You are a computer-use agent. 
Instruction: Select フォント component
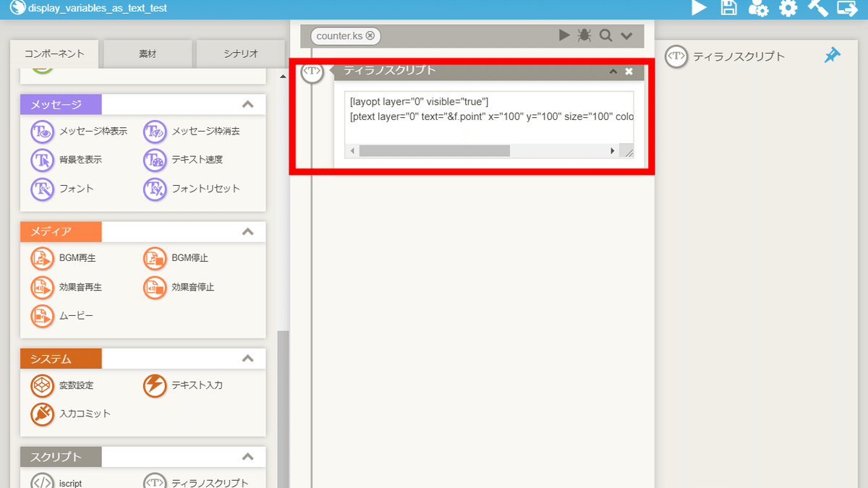pyautogui.click(x=62, y=189)
